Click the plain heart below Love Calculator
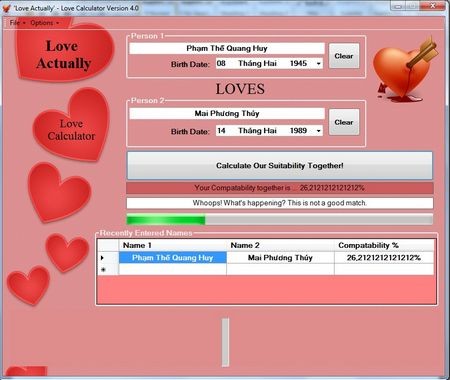Image resolution: width=450 pixels, height=380 pixels. pos(59,192)
